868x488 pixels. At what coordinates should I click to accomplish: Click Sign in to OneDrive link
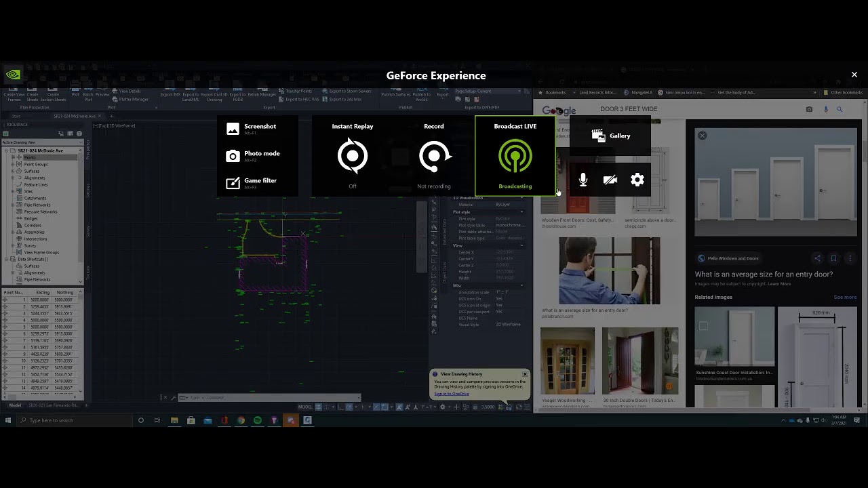coord(452,394)
